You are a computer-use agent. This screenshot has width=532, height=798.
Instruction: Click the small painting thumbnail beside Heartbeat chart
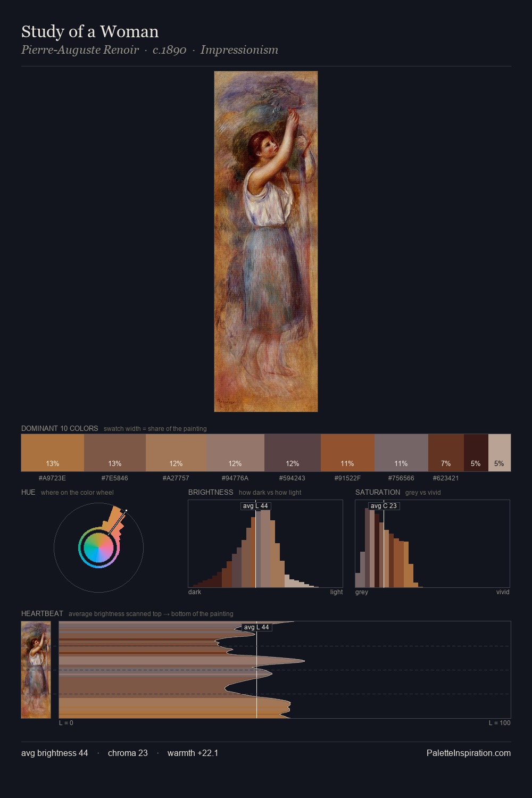[x=36, y=670]
